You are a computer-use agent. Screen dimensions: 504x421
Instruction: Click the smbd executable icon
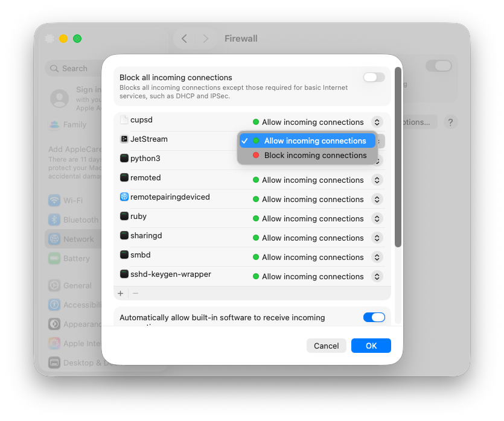124,255
